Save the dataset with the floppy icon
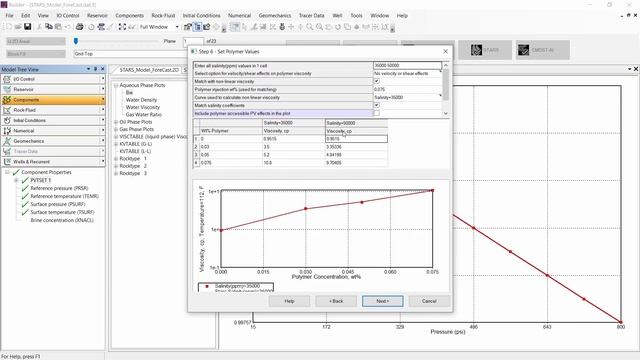Screen dimensions: 640x360 (x=27, y=27)
